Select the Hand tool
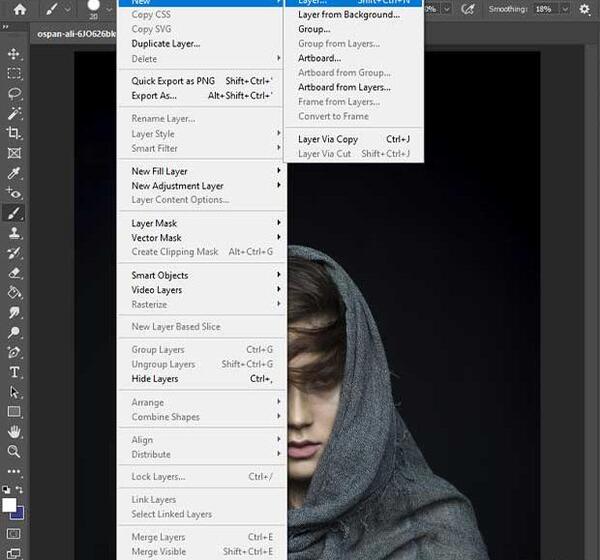The image size is (600, 560). 14,432
